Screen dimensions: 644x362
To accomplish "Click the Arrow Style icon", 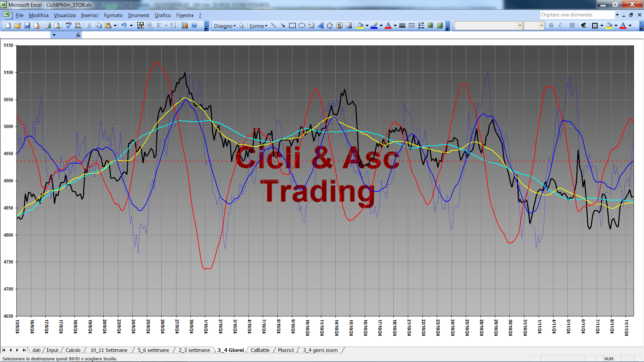I will (x=421, y=25).
